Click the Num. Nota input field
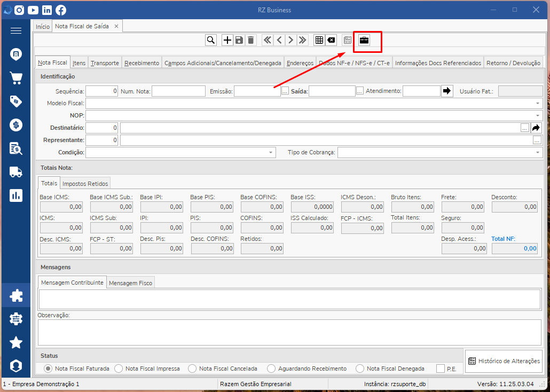This screenshot has width=550, height=392. pos(178,91)
